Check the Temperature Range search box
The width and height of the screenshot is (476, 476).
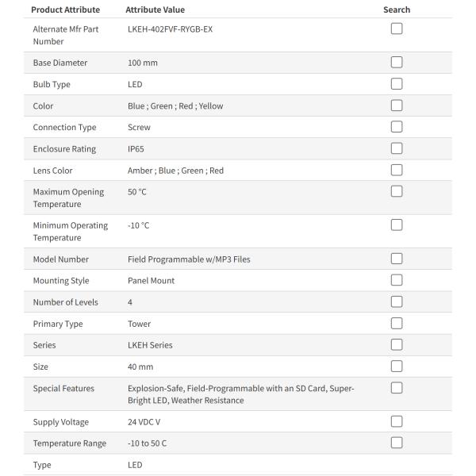[x=397, y=443]
